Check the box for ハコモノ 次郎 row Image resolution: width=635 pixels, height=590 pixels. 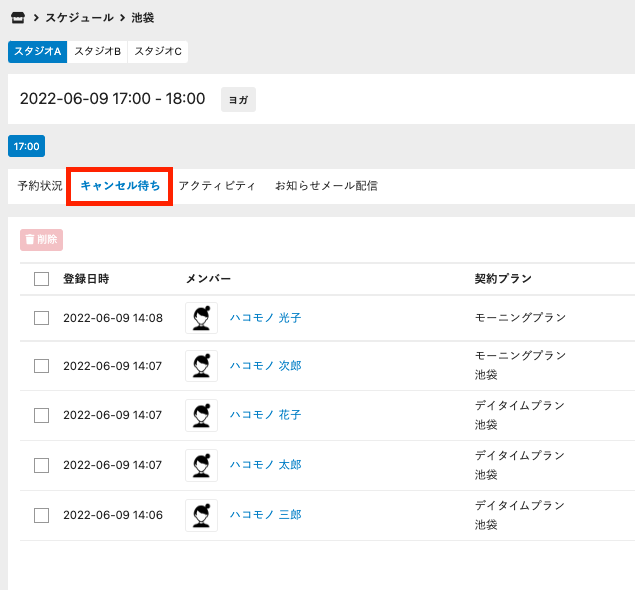coord(41,366)
